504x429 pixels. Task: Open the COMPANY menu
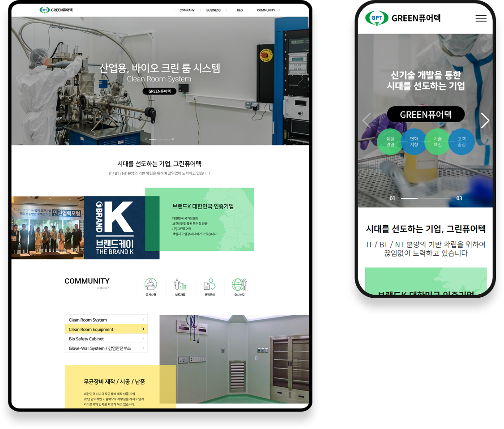[187, 10]
